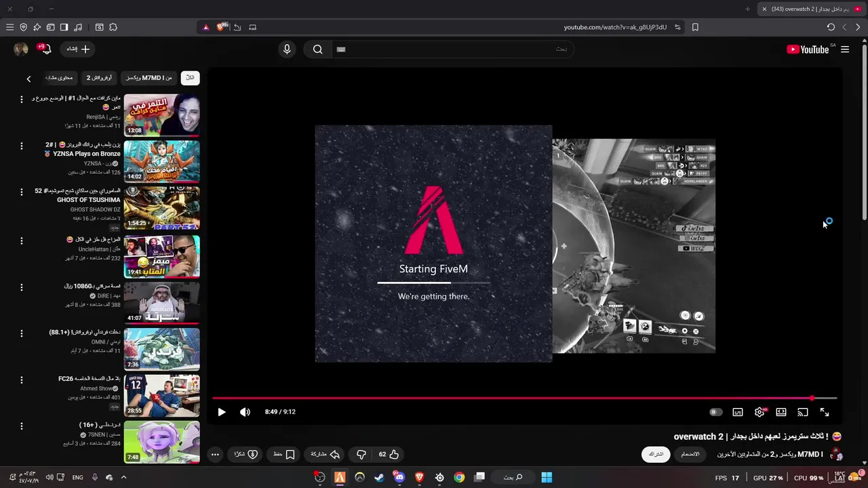Go to YouTube home via logo

tap(808, 49)
